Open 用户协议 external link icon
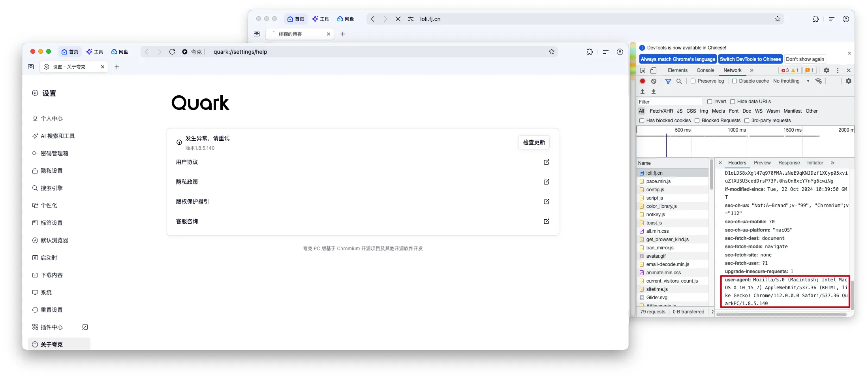This screenshot has height=379, width=868. coord(547,162)
